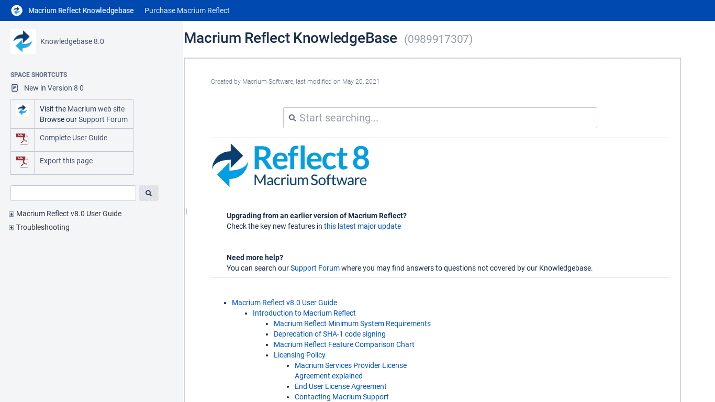
Task: Click the Macrium arrows icon in shortcuts table
Action: [22, 110]
